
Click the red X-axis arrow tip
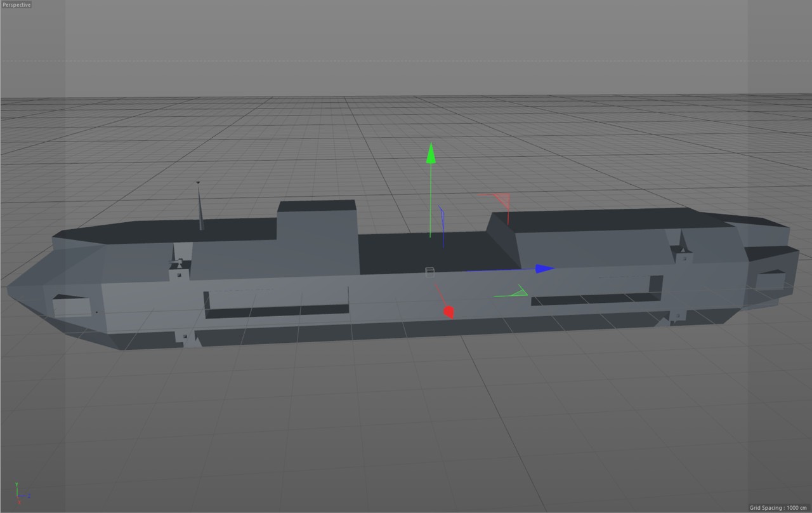tap(449, 312)
